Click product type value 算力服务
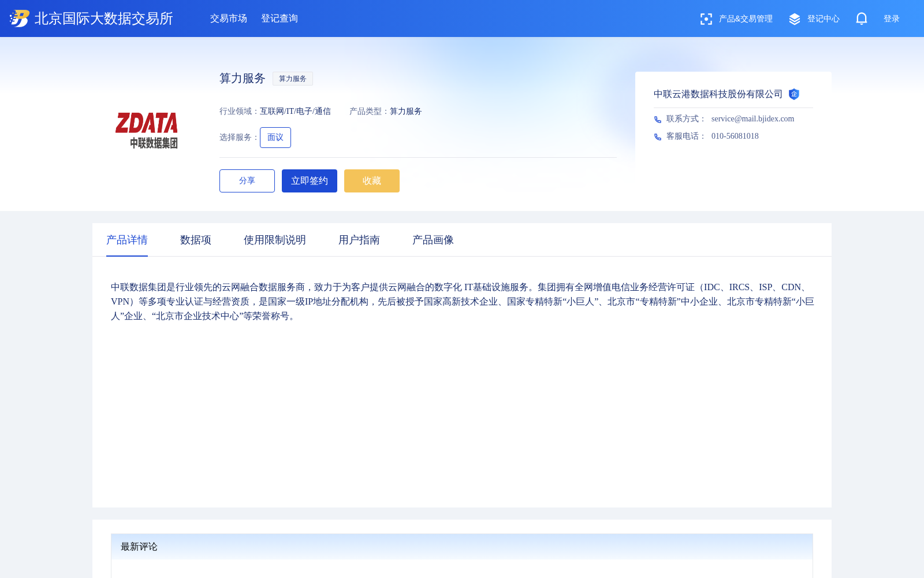This screenshot has width=924, height=578. [x=406, y=112]
